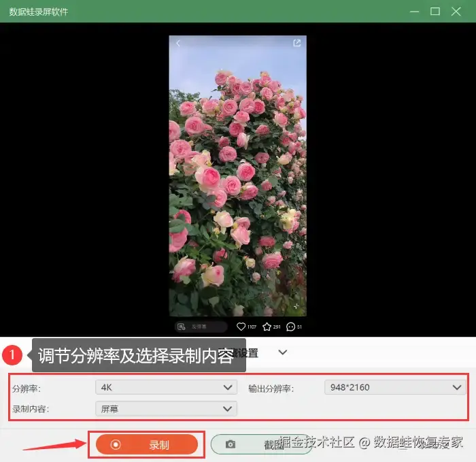This screenshot has height=462, width=476.
Task: Click the fullscreen icon in phone video
Action: 296,306
